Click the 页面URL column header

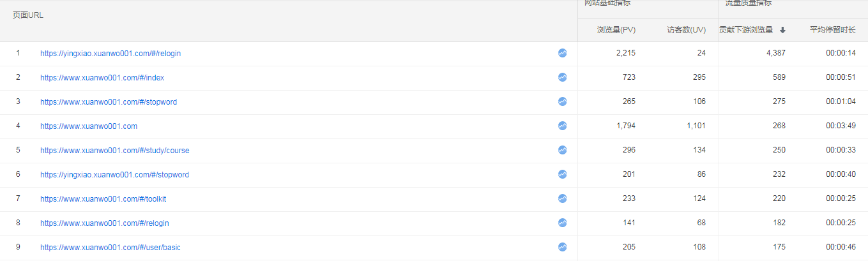pos(28,15)
